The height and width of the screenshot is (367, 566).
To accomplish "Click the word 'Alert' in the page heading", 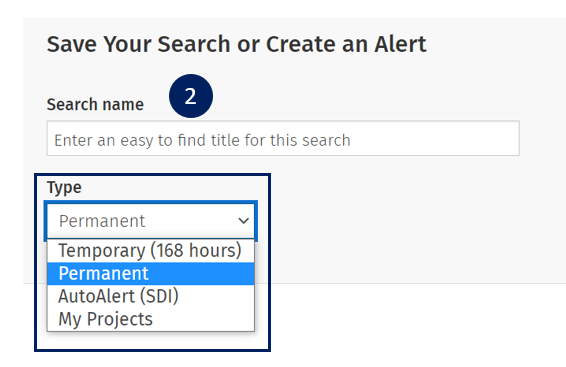I will point(400,44).
